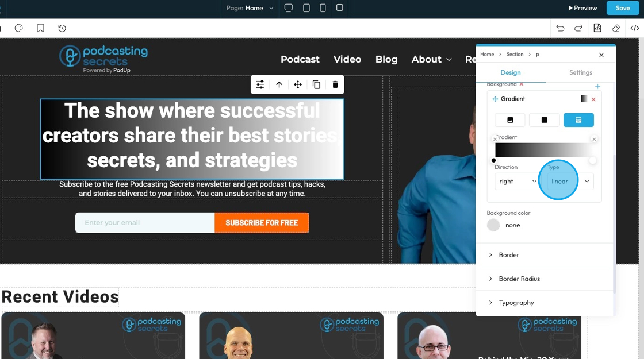Select the black gradient stop handle
The height and width of the screenshot is (359, 644).
coord(494,160)
